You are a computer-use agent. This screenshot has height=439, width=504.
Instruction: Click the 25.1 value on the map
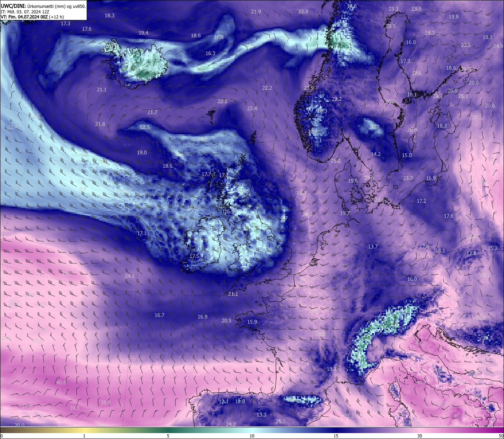(x=463, y=96)
